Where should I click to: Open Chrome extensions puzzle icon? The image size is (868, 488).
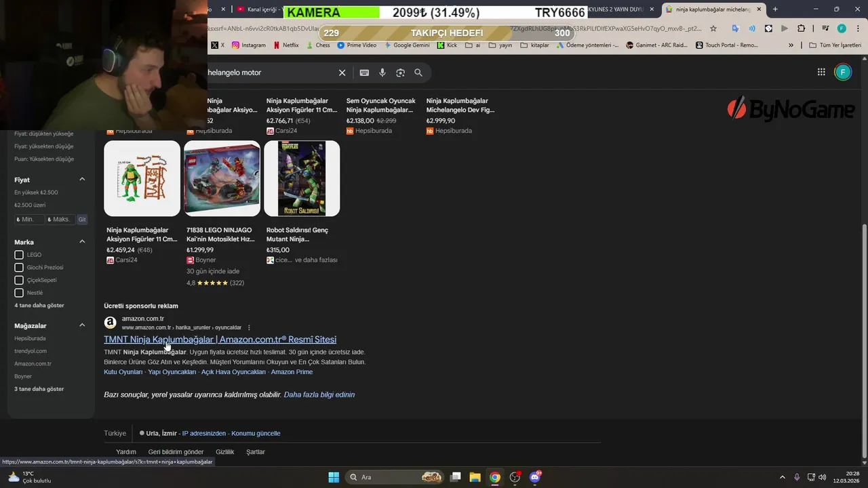801,28
